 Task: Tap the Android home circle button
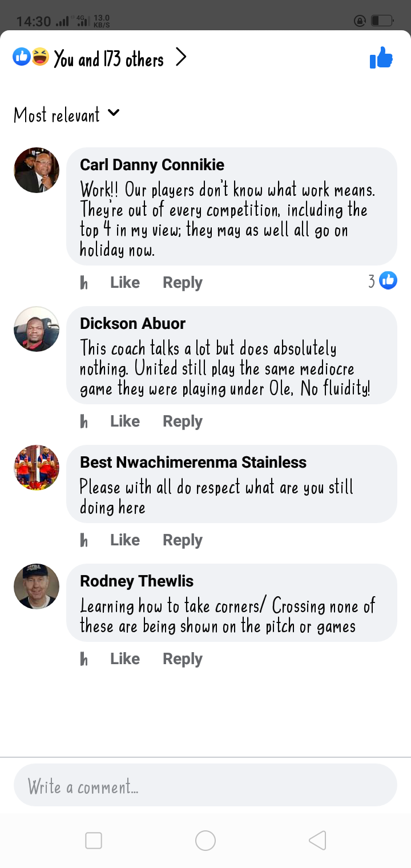(x=205, y=841)
